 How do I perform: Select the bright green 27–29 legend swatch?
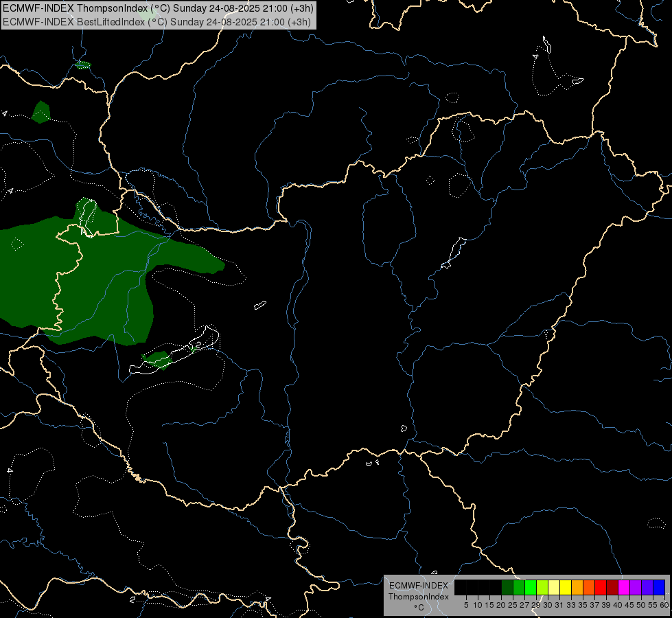tap(531, 587)
